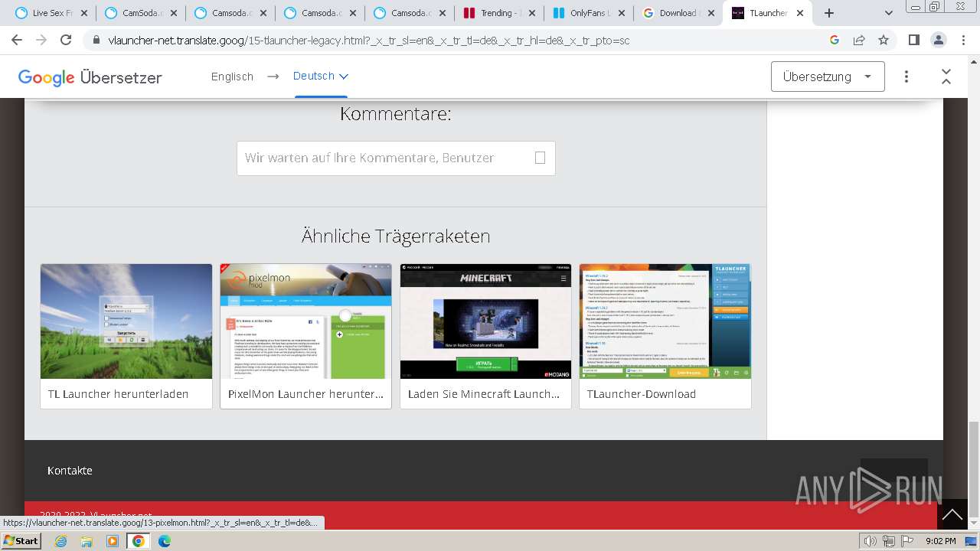Select Englisch source language
Screen dimensions: 980x551
pos(232,77)
